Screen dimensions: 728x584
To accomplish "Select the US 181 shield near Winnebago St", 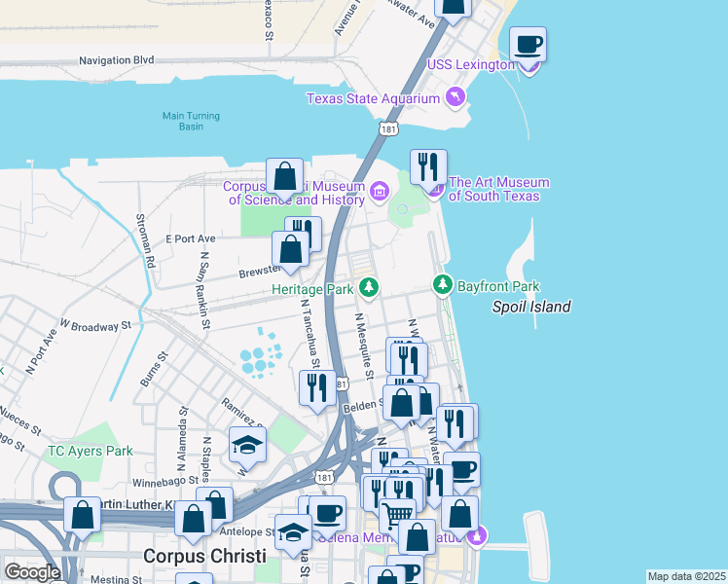I will [x=323, y=477].
